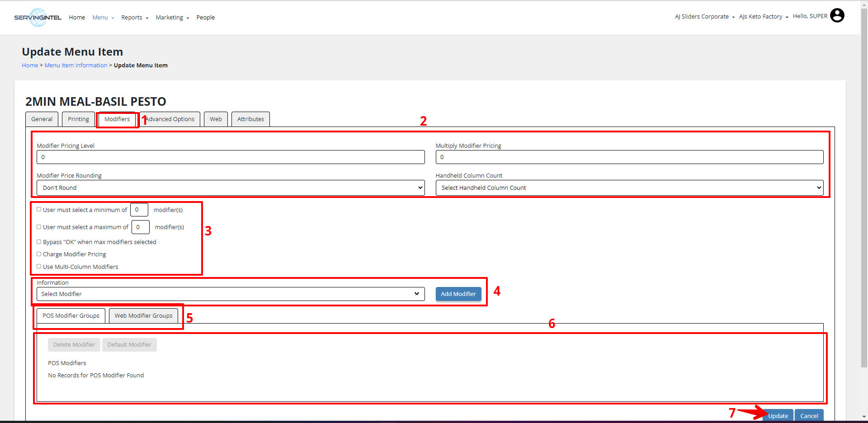Click the Modifier Pricing Level input field
The height and width of the screenshot is (423, 868).
pos(231,157)
